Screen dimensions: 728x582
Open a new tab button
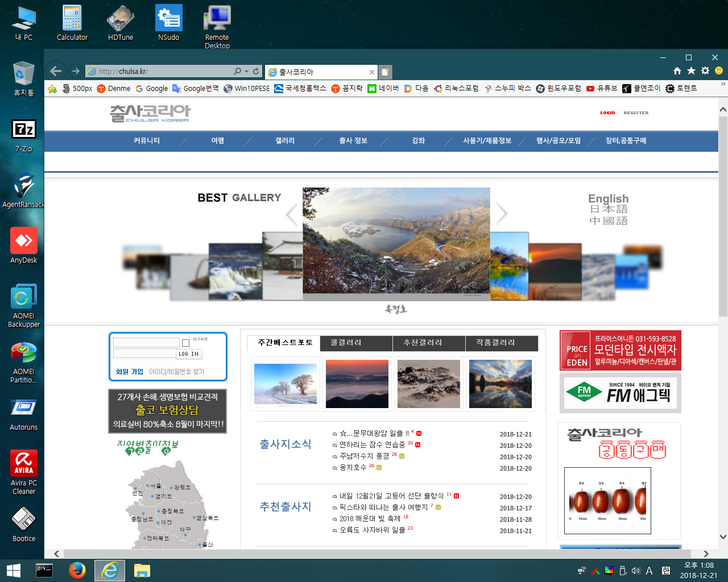coord(386,72)
